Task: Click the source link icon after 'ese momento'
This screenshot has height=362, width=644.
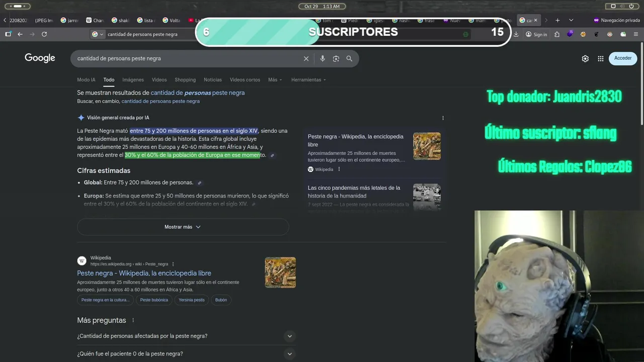Action: 272,155
